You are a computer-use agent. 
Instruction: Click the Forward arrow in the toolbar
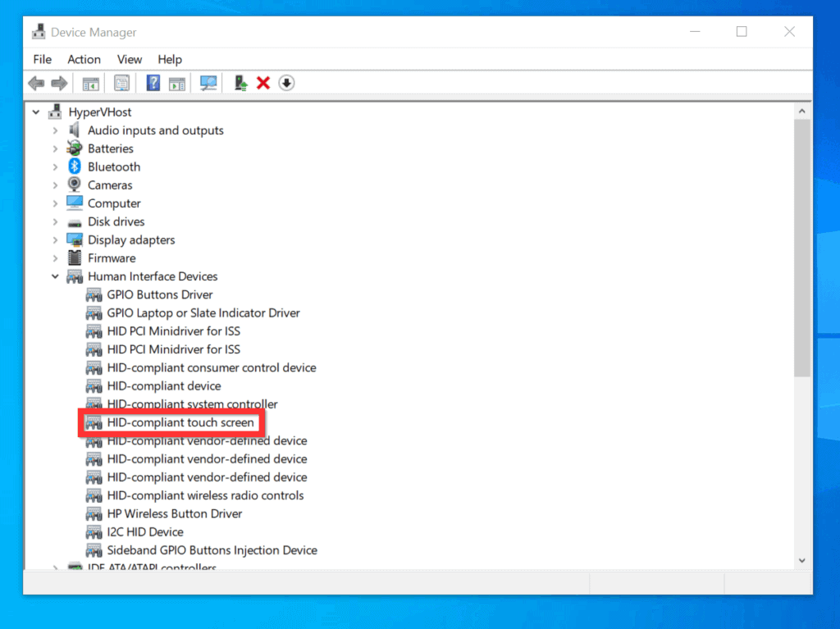[59, 83]
